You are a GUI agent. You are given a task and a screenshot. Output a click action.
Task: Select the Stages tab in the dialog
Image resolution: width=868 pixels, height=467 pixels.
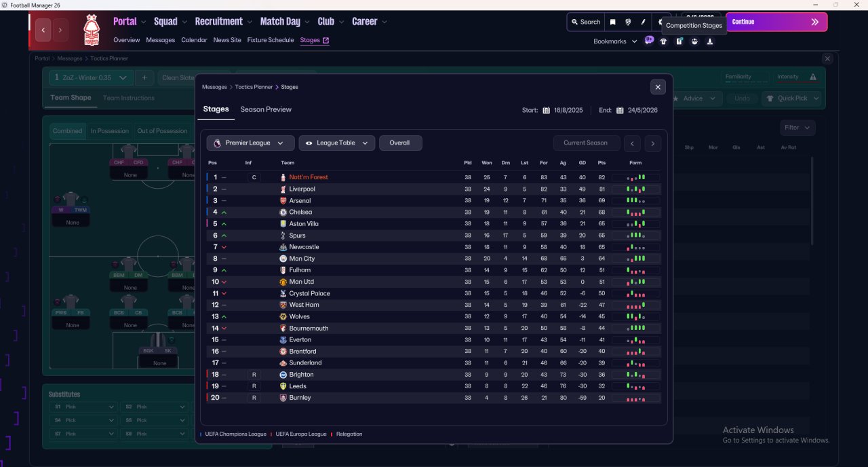click(x=216, y=109)
